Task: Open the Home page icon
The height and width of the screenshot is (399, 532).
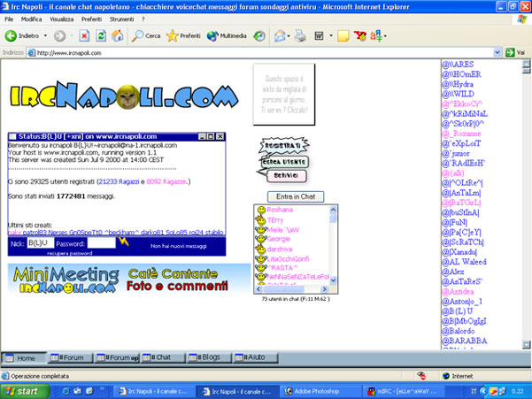Action: click(118, 35)
